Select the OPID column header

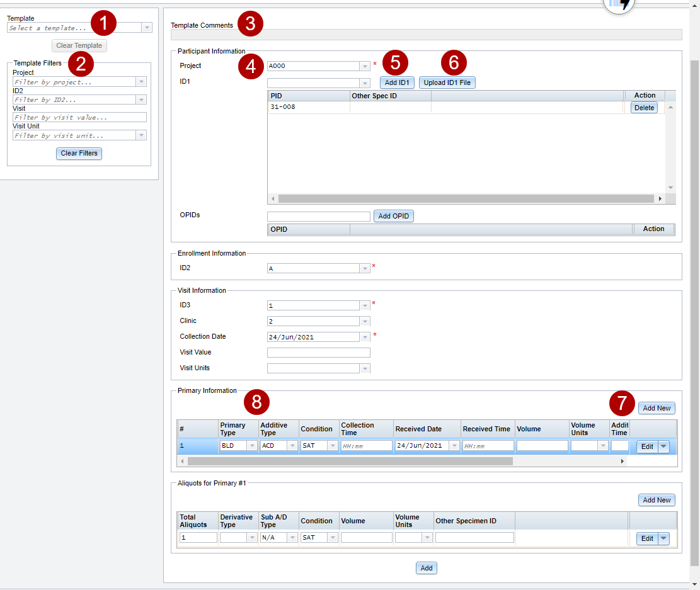coord(309,229)
